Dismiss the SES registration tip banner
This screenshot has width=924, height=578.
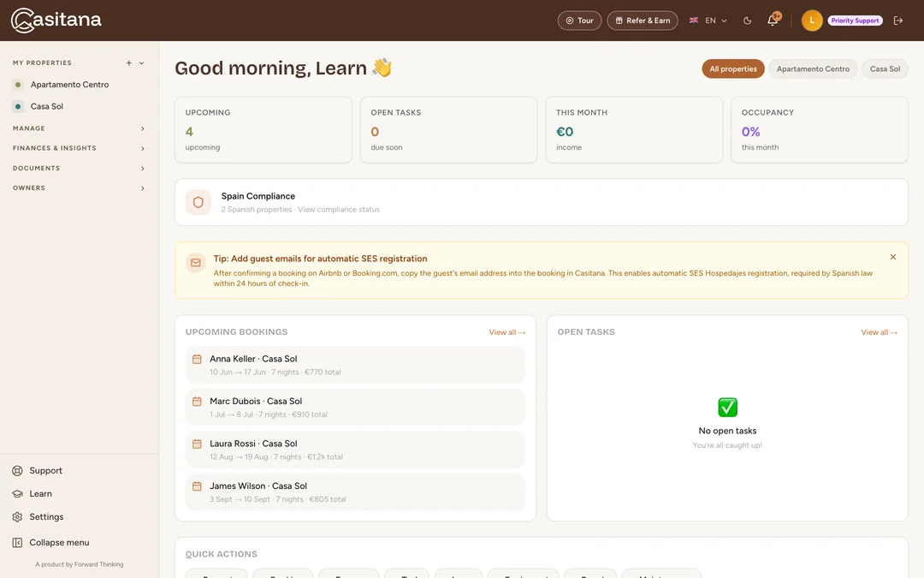pyautogui.click(x=892, y=257)
